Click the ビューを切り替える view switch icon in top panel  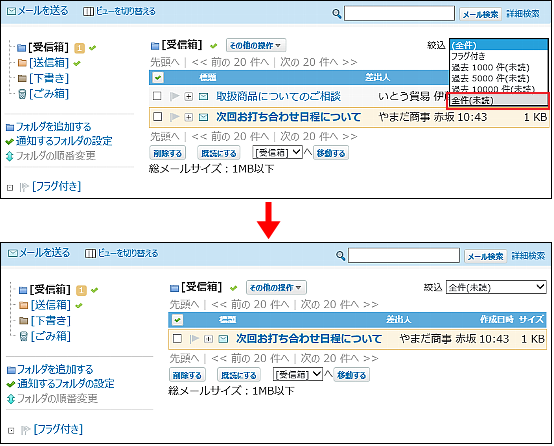tap(88, 11)
